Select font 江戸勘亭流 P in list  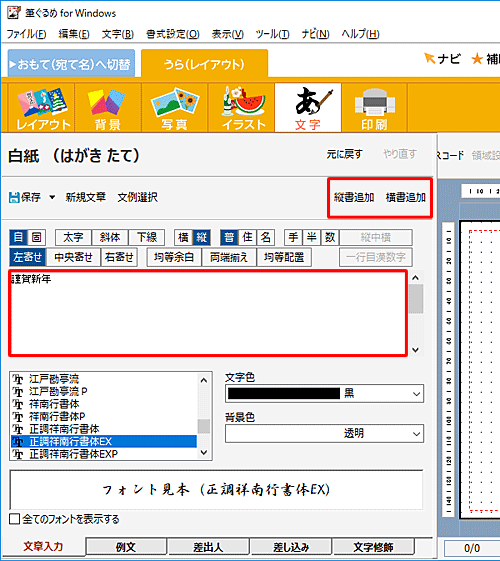point(104,391)
